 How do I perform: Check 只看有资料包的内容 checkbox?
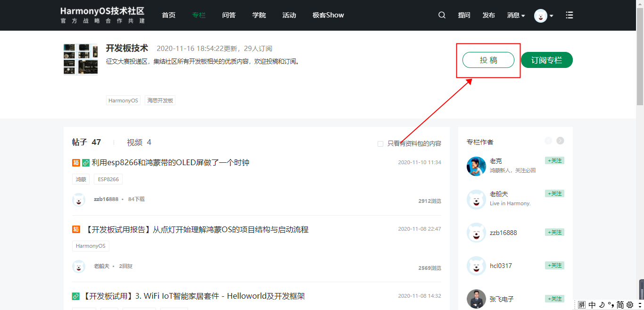point(380,144)
